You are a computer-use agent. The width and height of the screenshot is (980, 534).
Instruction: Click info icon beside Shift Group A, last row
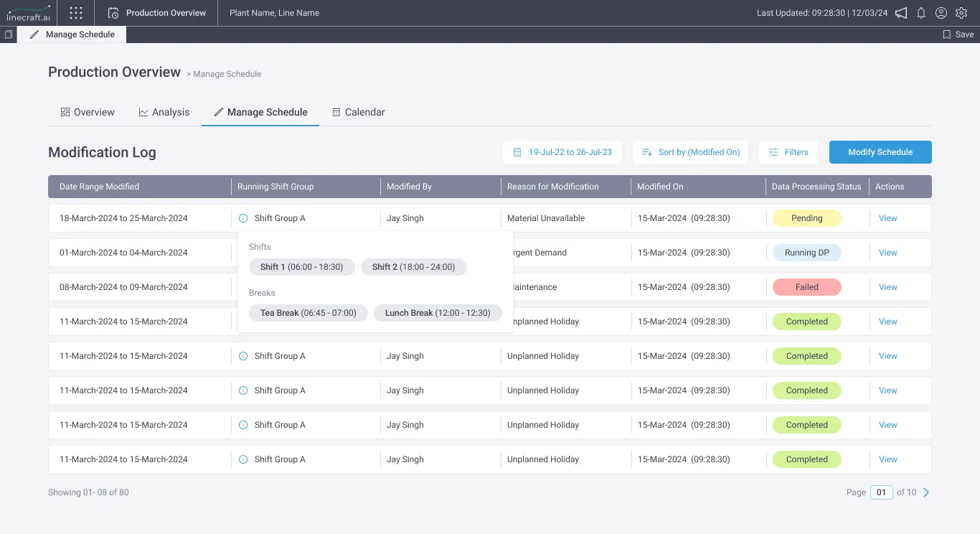click(x=242, y=459)
